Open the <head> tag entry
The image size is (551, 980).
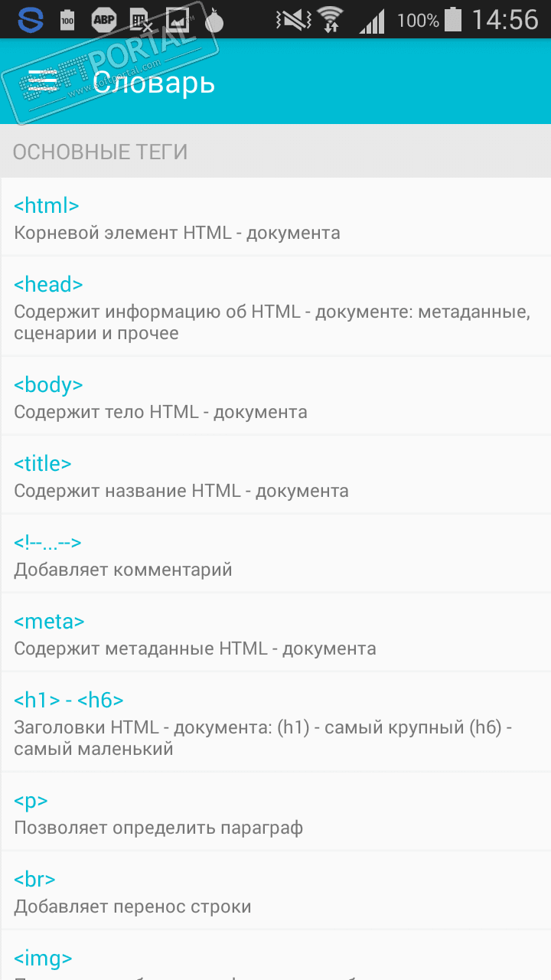(275, 308)
